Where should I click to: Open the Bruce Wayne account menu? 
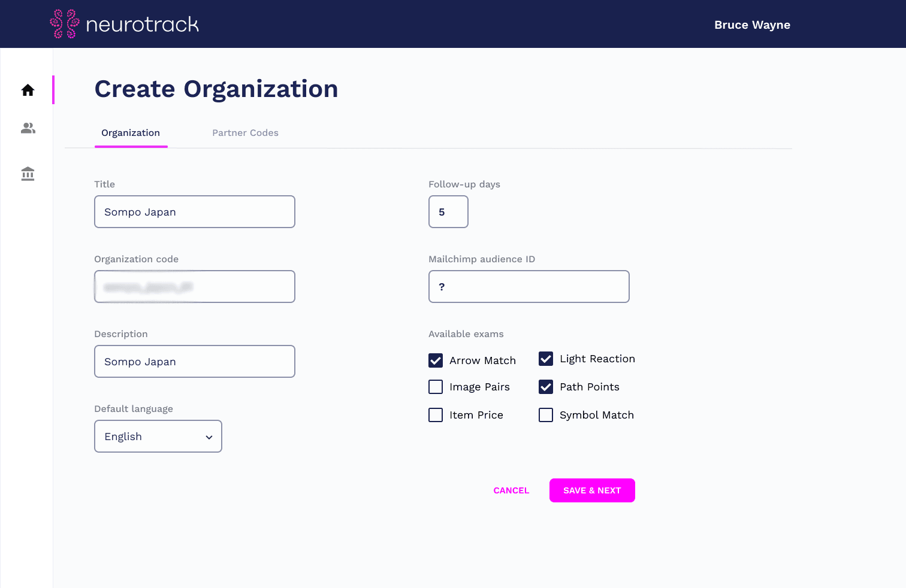[x=752, y=25]
